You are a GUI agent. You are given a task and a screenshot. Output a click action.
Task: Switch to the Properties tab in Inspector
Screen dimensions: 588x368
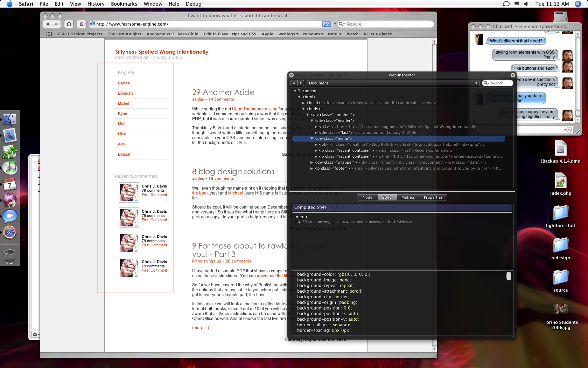coord(433,197)
